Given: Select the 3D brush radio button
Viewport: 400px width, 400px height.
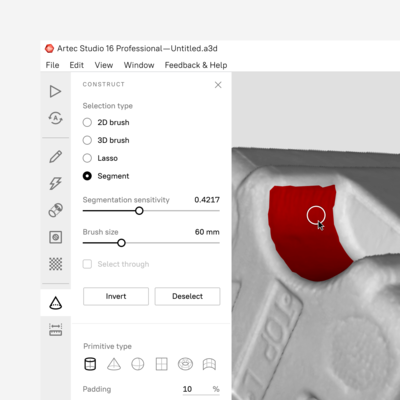Looking at the screenshot, I should (x=87, y=140).
